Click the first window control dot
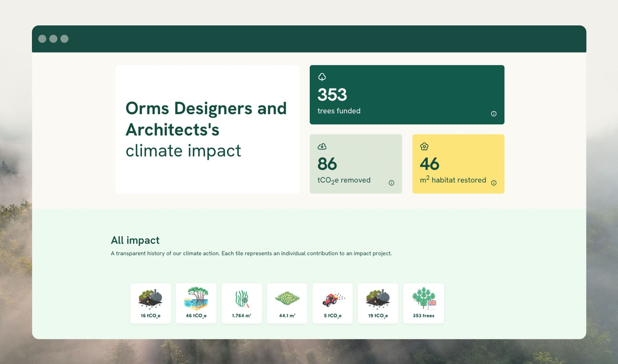 pyautogui.click(x=42, y=39)
